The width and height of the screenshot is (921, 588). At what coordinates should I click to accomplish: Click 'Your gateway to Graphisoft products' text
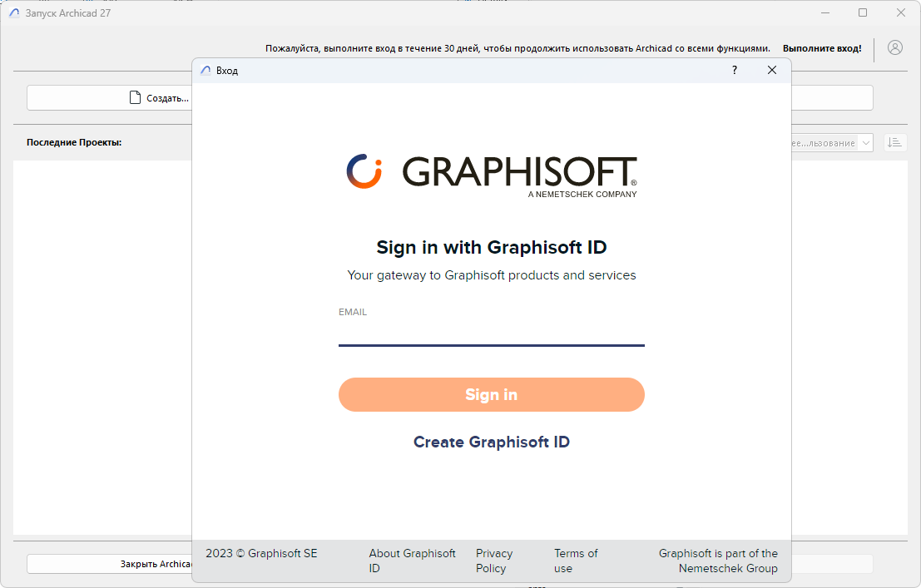coord(492,275)
